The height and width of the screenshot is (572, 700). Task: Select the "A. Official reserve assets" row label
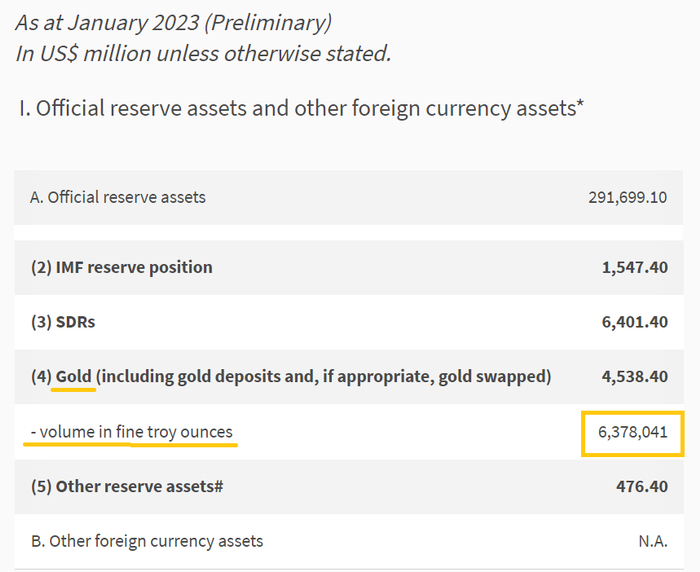(118, 197)
